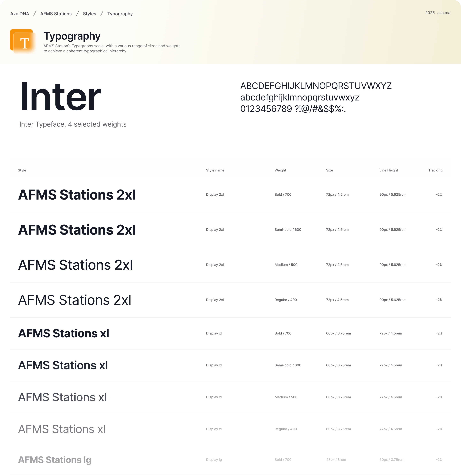Click the large Inter typeface title
Viewport: 461px width, 476px height.
(60, 97)
